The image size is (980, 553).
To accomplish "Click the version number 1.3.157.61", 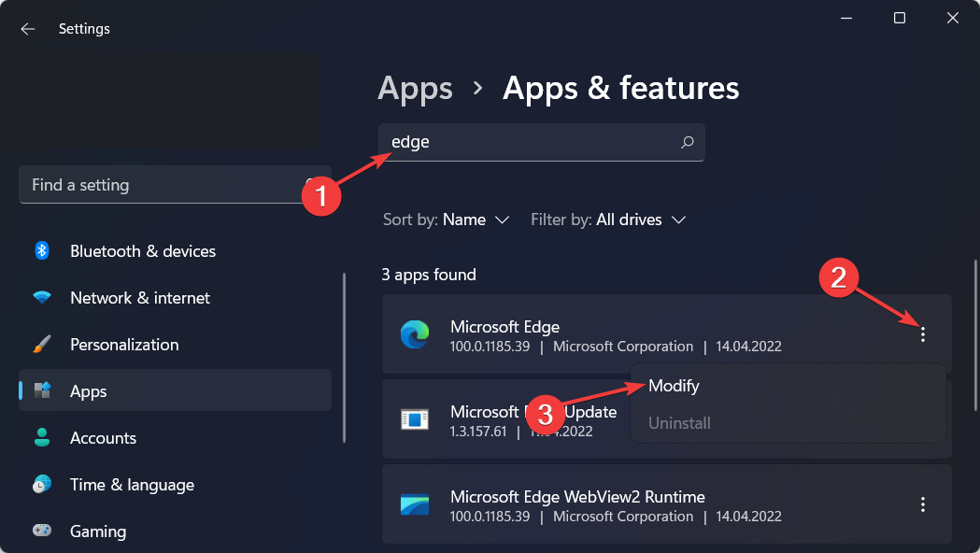I will [478, 432].
